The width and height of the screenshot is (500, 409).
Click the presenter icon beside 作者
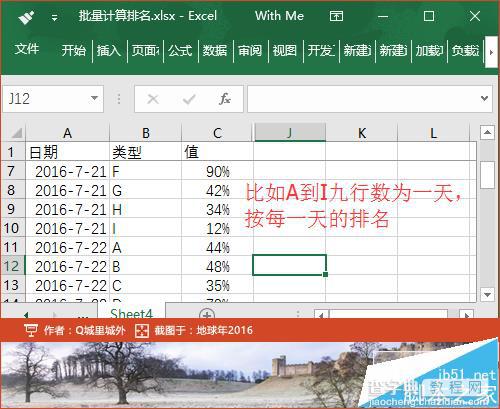31,330
